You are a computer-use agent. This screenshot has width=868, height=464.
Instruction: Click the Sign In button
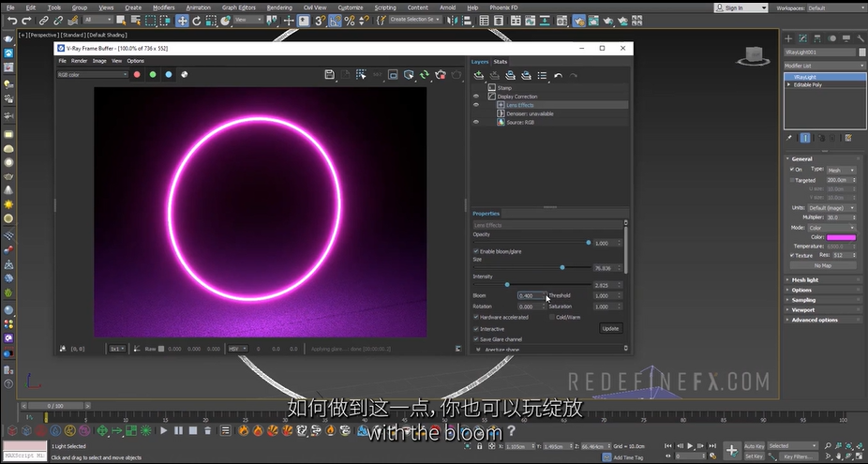tap(741, 7)
